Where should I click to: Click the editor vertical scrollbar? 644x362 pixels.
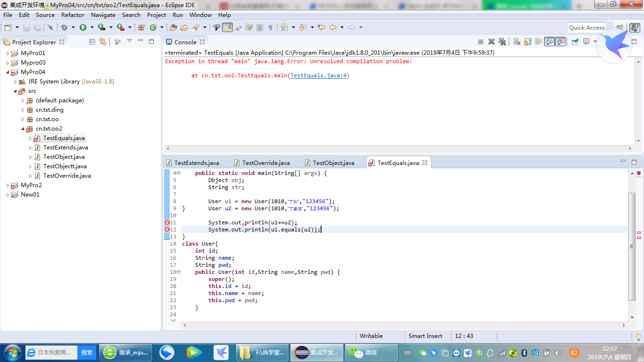[x=632, y=246]
